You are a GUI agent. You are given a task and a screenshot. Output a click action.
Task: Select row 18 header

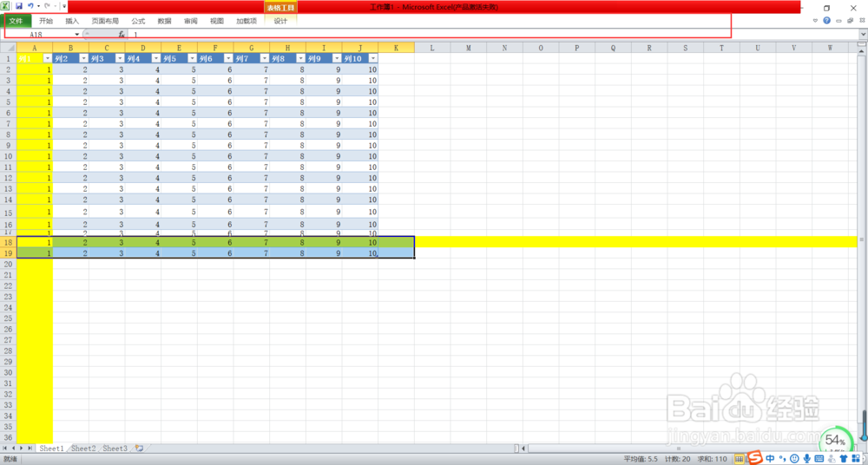[x=9, y=242]
